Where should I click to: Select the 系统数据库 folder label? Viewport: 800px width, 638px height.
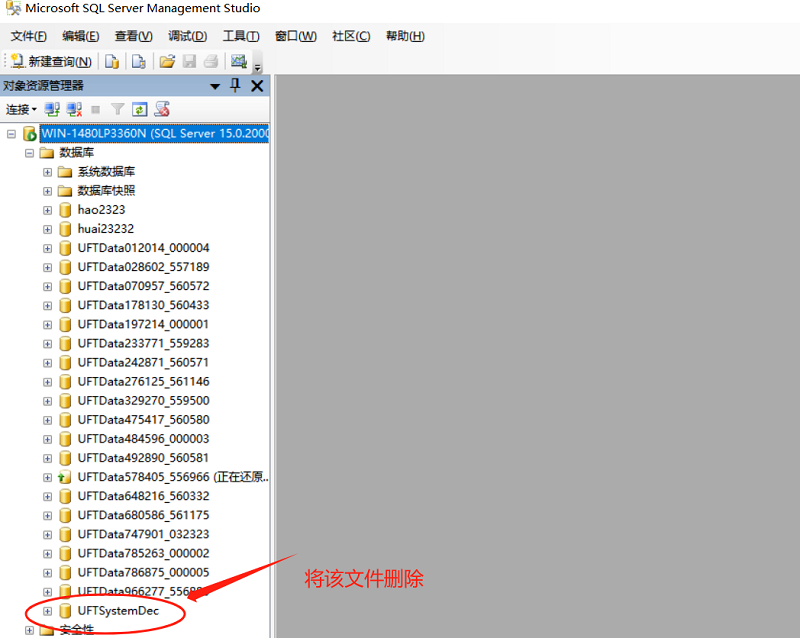(x=106, y=171)
